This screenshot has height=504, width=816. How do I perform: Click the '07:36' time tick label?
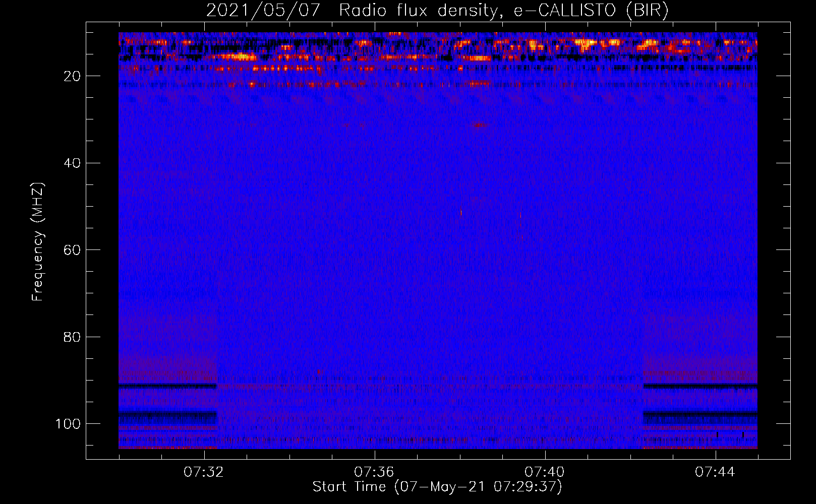(x=374, y=472)
